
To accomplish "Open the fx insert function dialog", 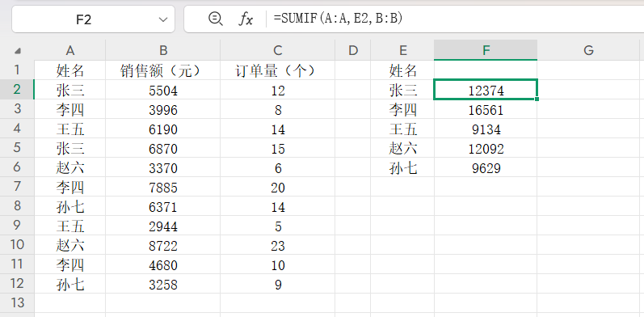I will (x=246, y=19).
